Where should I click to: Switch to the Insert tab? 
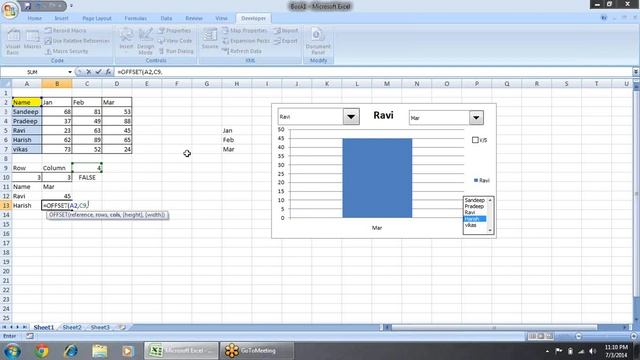coord(61,18)
